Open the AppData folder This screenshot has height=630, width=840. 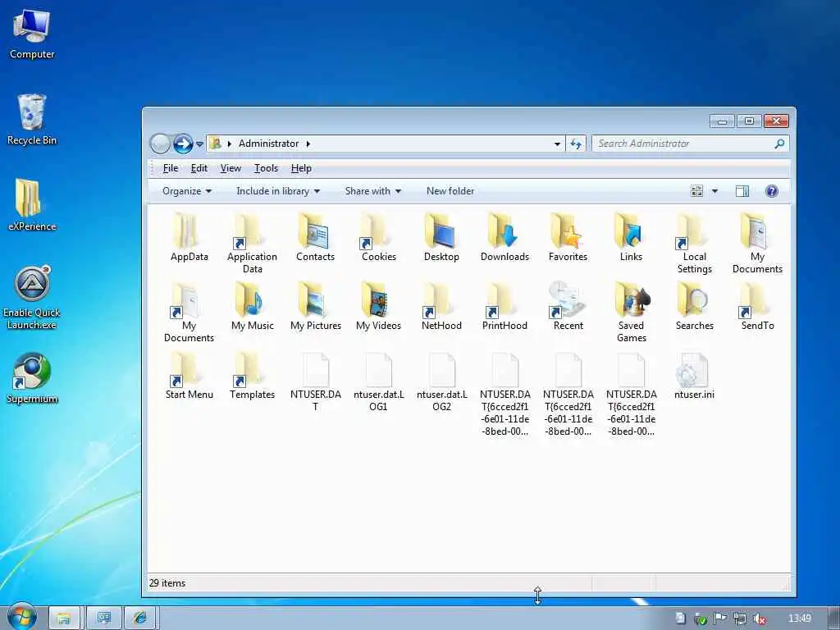pyautogui.click(x=189, y=237)
